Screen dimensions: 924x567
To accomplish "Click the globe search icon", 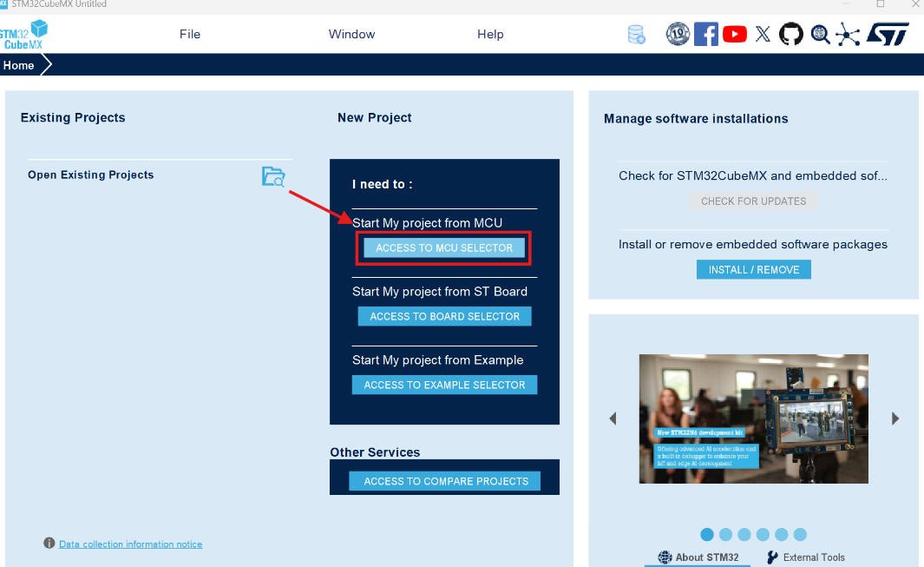I will [x=820, y=35].
